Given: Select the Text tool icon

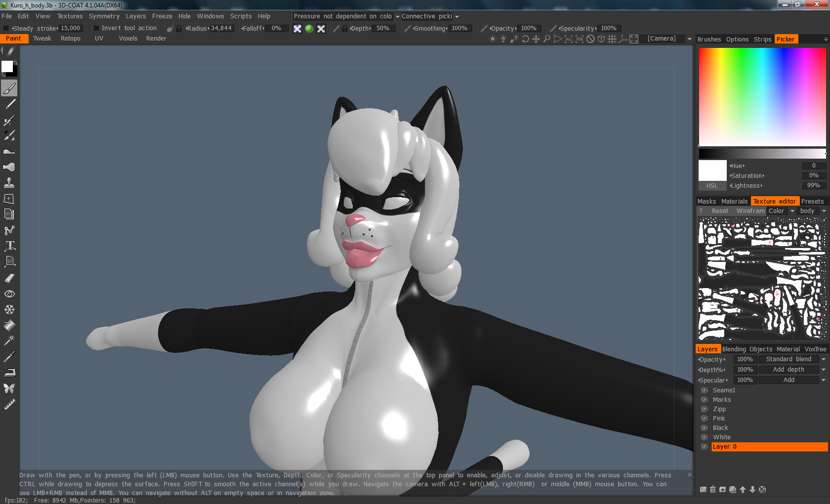Looking at the screenshot, I should click(x=9, y=246).
